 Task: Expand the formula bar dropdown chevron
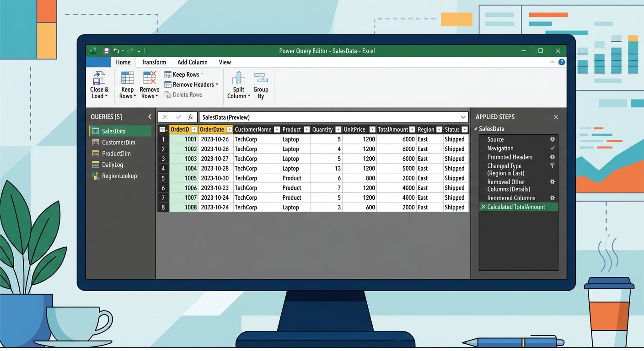pos(463,117)
